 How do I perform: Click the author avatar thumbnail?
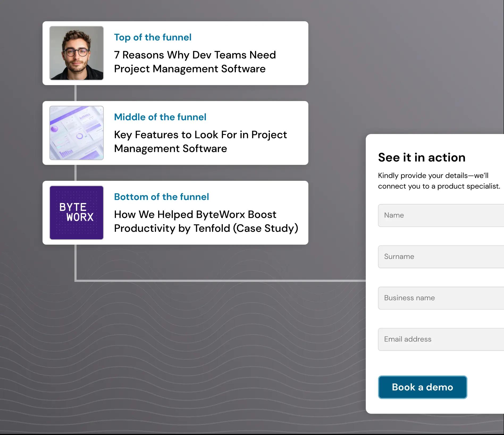76,53
